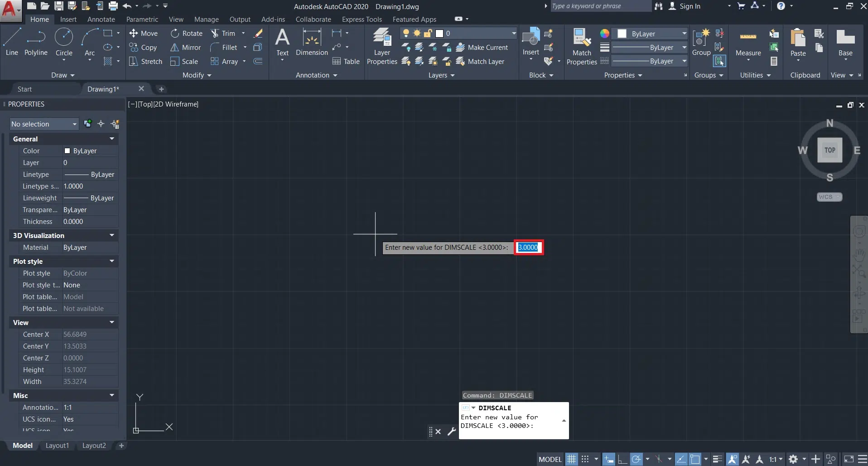The width and height of the screenshot is (868, 466).
Task: Click the DIMSCALE value input field
Action: point(528,248)
